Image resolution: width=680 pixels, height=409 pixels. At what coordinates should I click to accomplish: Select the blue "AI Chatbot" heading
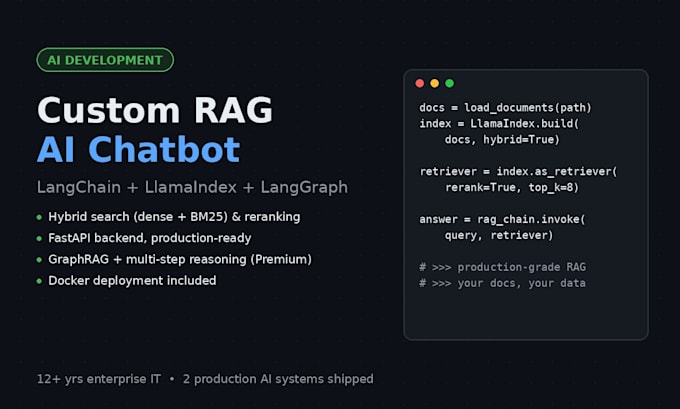pos(138,150)
